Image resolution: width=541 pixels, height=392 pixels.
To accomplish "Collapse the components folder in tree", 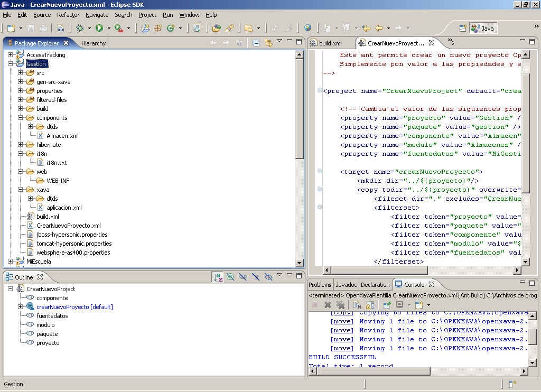I will 21,118.
